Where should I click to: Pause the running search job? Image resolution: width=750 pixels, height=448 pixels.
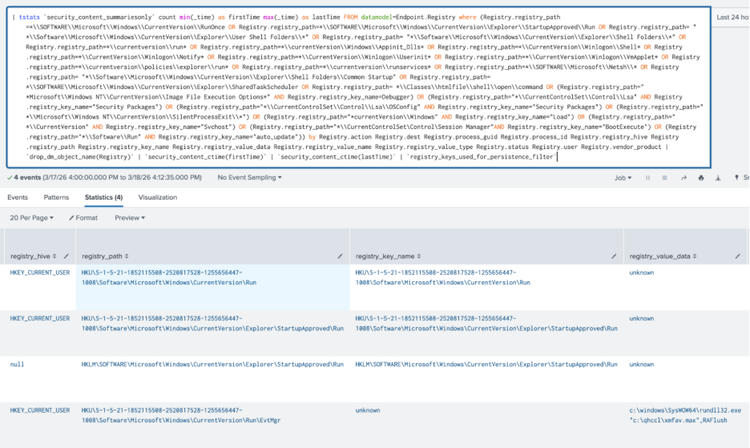(x=648, y=178)
